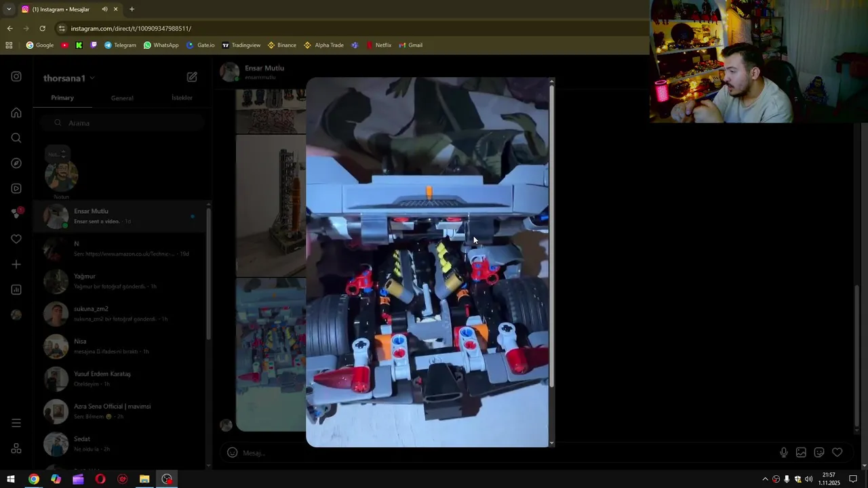The height and width of the screenshot is (488, 868).
Task: Open Messages icon with notification badge
Action: [x=16, y=213]
